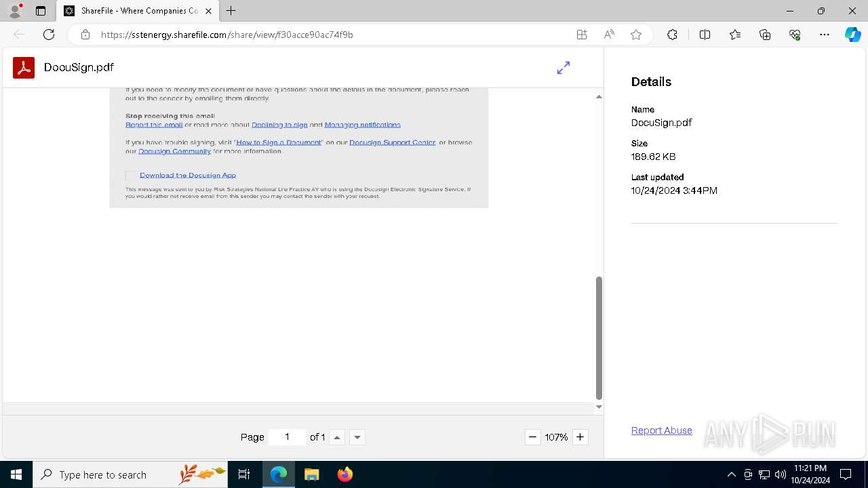Click scroll down arrow of document viewer
This screenshot has height=488, width=868.
click(599, 407)
